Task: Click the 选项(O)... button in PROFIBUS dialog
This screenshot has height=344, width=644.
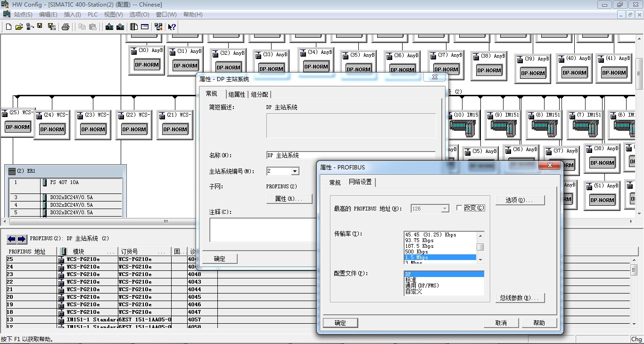Action: coord(520,200)
